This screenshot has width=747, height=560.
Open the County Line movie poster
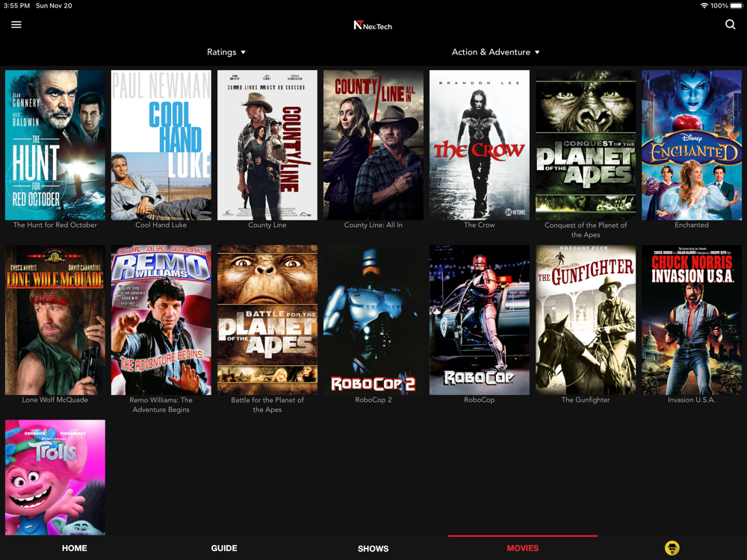pos(267,146)
